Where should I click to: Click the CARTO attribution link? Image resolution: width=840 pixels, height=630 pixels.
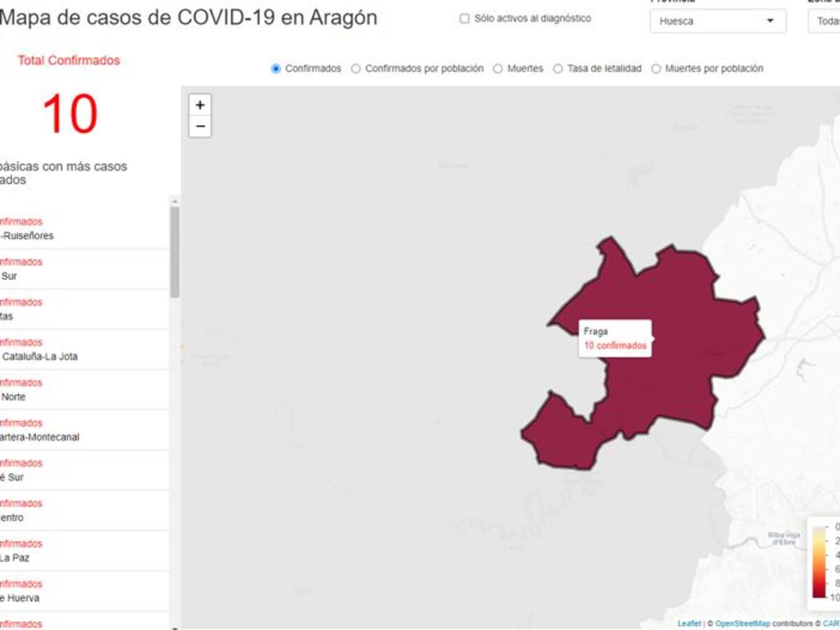click(831, 622)
